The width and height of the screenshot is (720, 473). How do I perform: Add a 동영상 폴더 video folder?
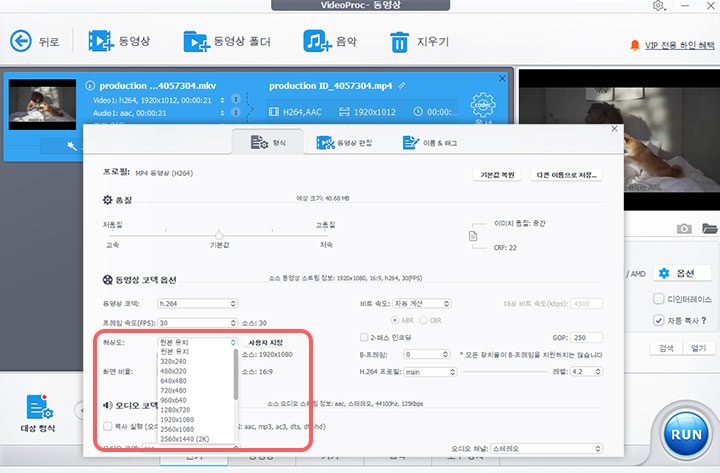(x=197, y=42)
